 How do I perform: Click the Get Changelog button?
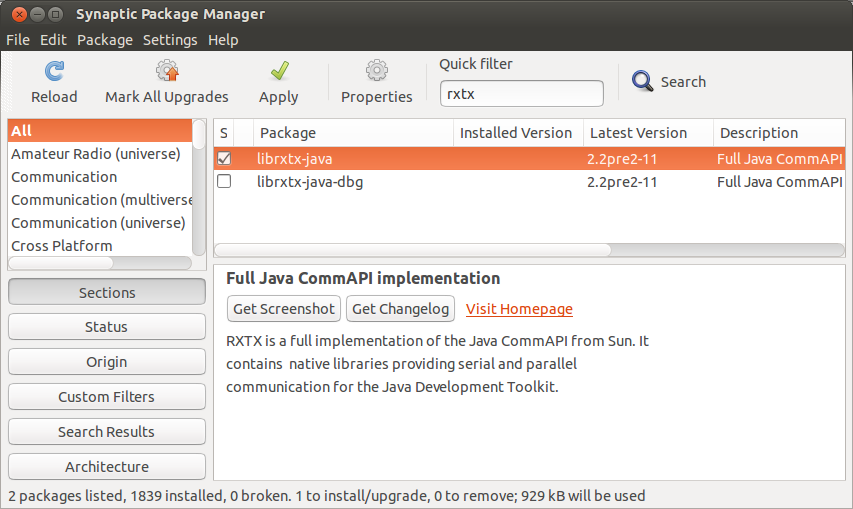(400, 309)
